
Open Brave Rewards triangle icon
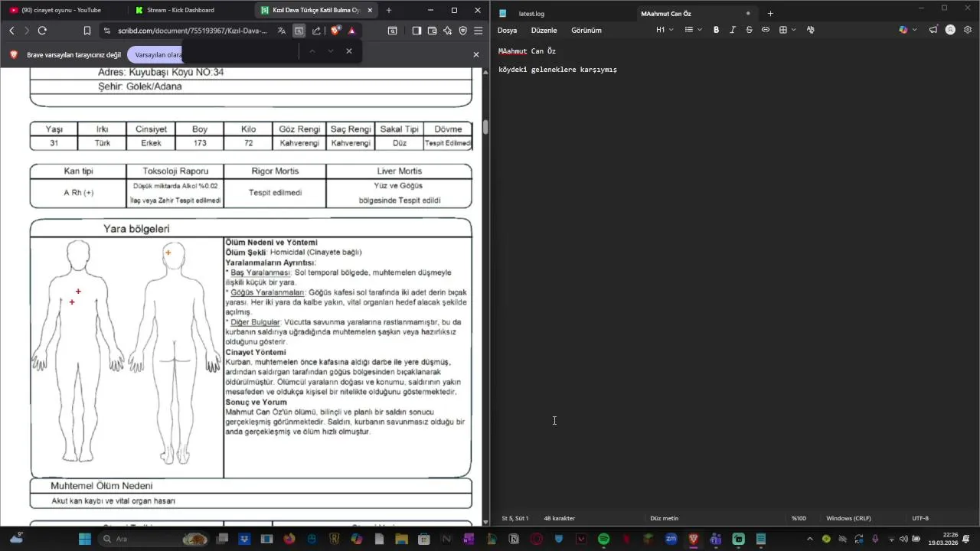click(x=351, y=31)
